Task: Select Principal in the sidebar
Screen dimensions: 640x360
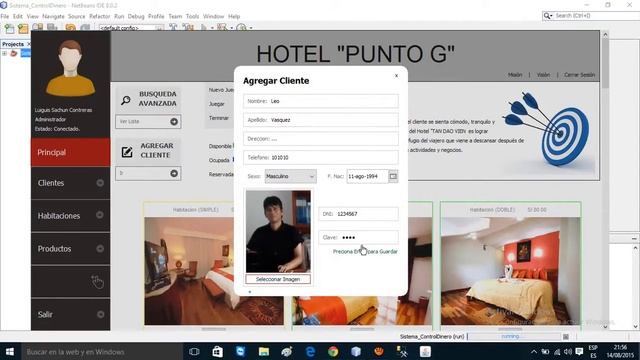Action: pos(71,152)
